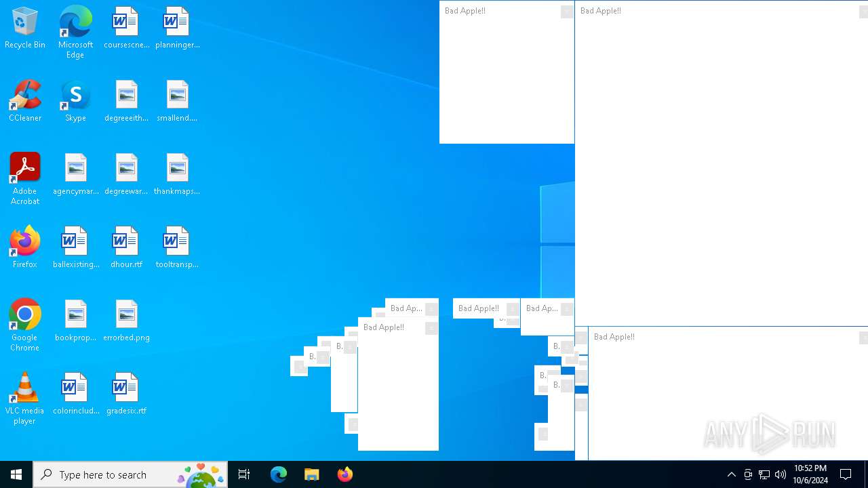The width and height of the screenshot is (868, 488).
Task: Open Adobe Acrobat shortcut
Action: (x=25, y=179)
